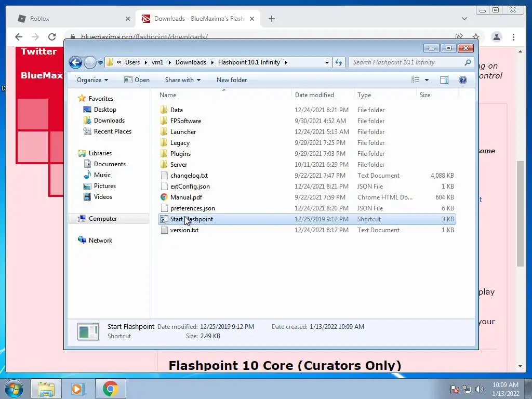This screenshot has height=399, width=532.
Task: Click Flashpoint 10.1 Infinity breadcrumb segment
Action: pos(249,62)
